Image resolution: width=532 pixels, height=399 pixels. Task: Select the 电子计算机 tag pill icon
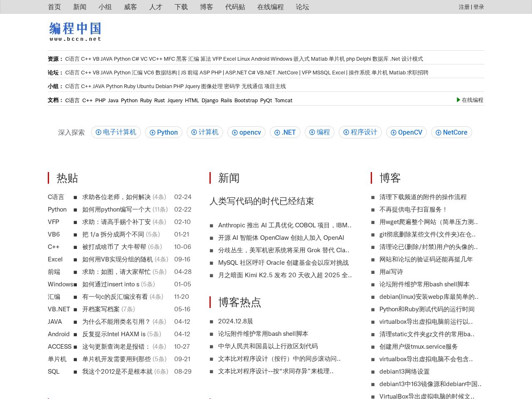click(x=99, y=132)
